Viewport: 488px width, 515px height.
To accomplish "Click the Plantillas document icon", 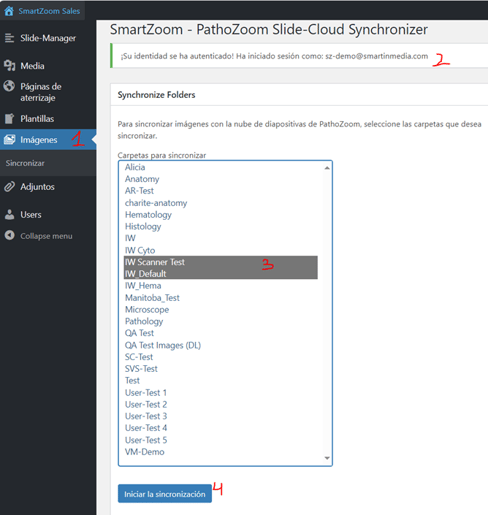I will pyautogui.click(x=9, y=118).
